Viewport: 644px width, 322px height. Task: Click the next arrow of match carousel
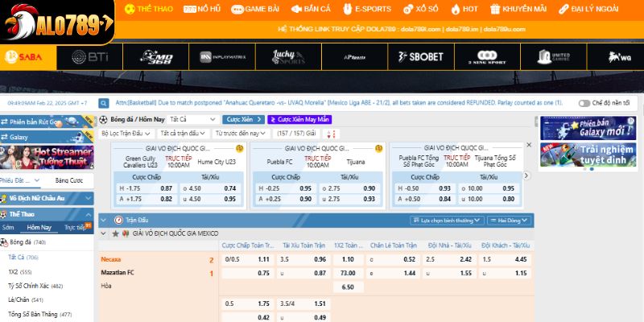(x=526, y=175)
